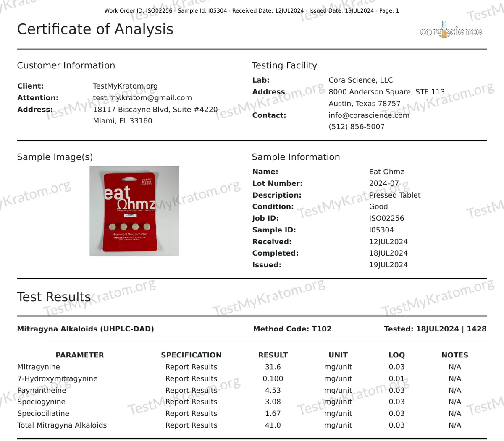
Task: Select the sample name Eat Ohmz
Action: tap(386, 172)
